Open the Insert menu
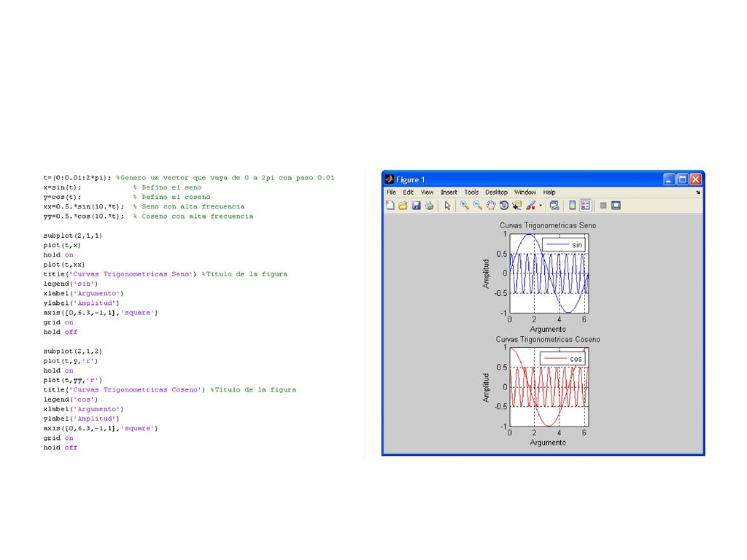The image size is (747, 560). [449, 192]
